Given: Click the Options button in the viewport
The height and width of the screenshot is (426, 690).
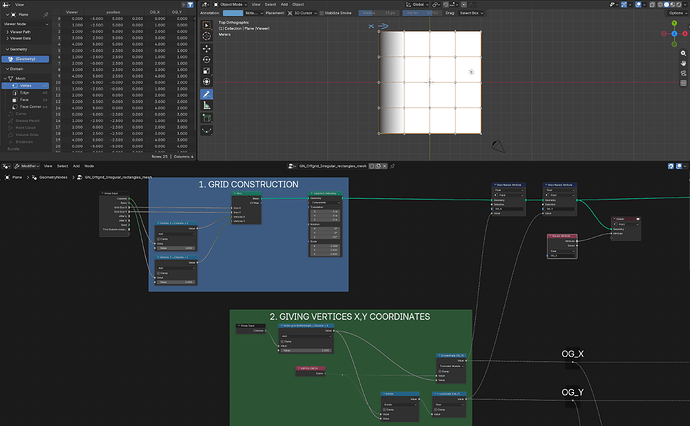Looking at the screenshot, I should click(677, 13).
